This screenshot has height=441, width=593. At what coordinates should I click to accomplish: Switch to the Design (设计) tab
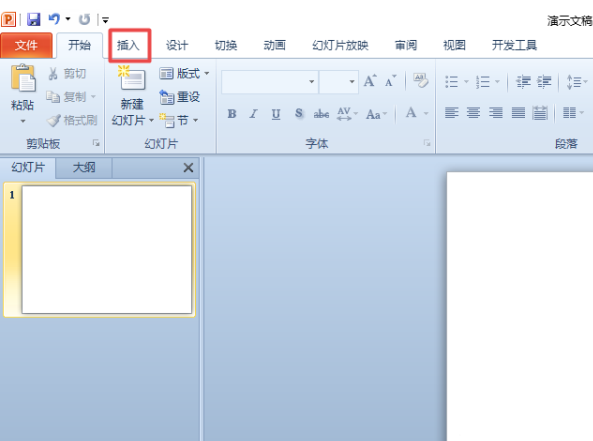pyautogui.click(x=177, y=45)
